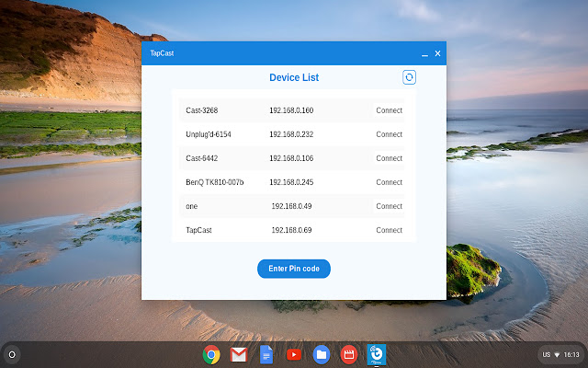The image size is (588, 368).
Task: Launch Google Docs from the shelf
Action: [x=266, y=354]
